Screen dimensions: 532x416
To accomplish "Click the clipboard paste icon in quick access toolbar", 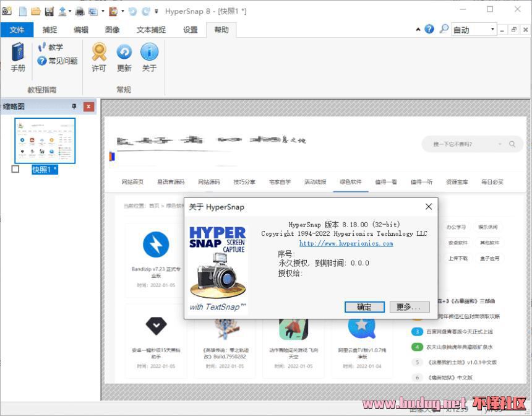I will point(113,11).
